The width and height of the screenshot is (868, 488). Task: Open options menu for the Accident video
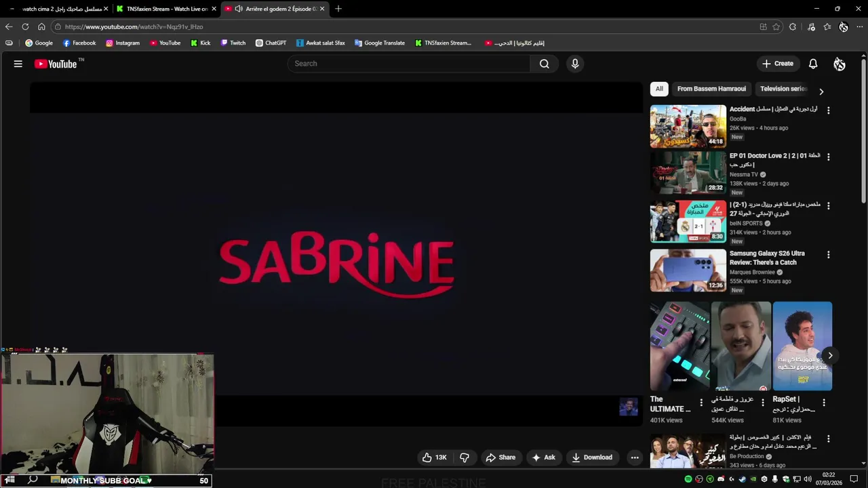828,110
